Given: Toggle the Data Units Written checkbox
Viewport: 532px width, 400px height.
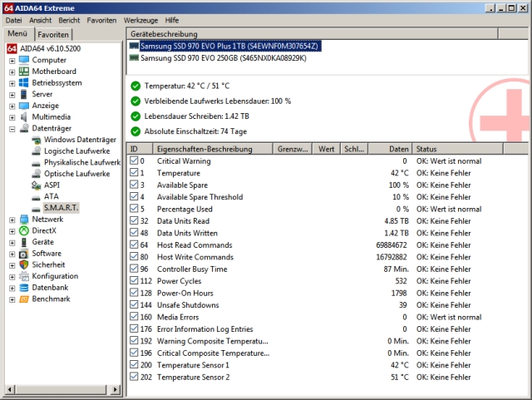Looking at the screenshot, I should click(134, 232).
